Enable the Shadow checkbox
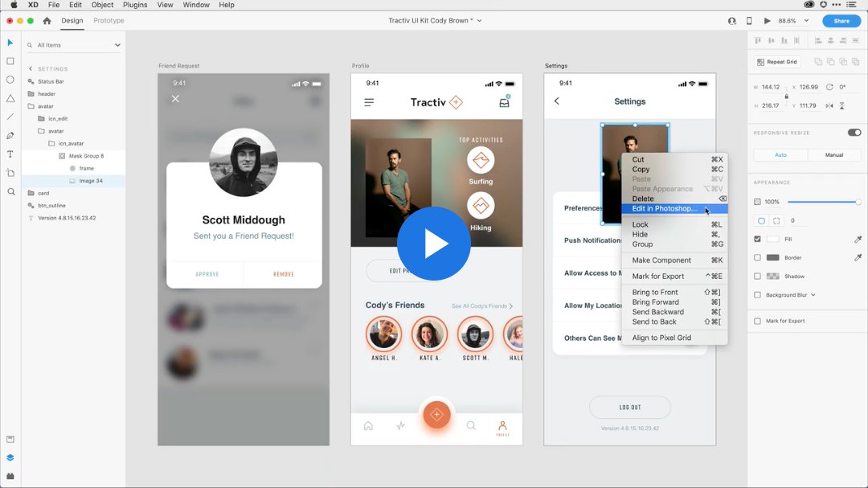The height and width of the screenshot is (488, 868). click(x=757, y=276)
